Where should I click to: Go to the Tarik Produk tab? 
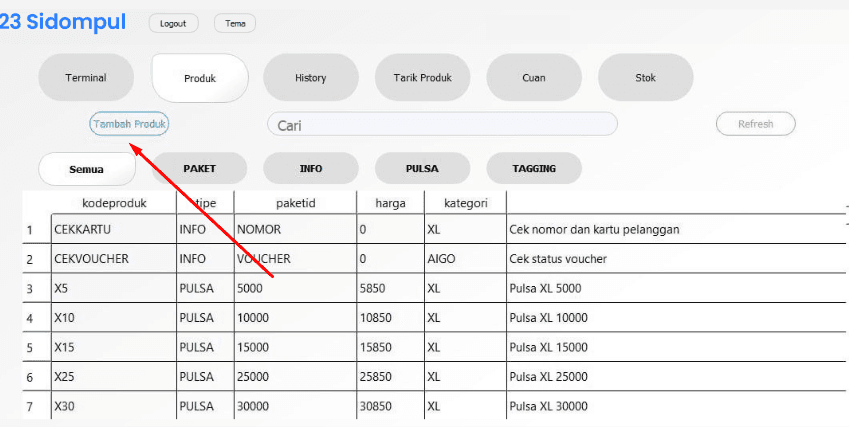click(422, 78)
